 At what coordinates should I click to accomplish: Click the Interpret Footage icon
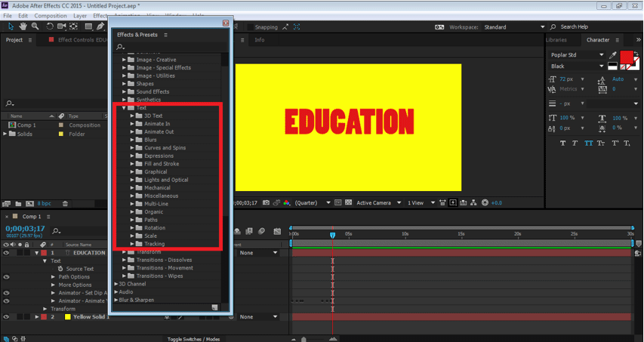click(6, 204)
